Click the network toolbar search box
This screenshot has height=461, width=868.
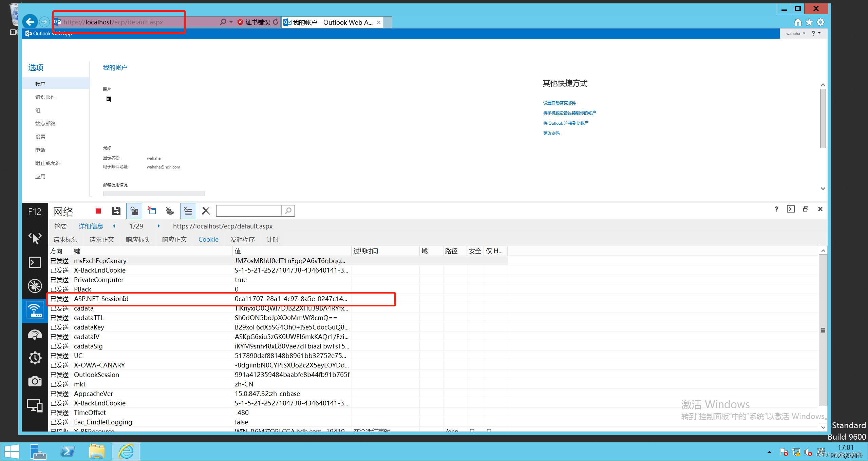[x=249, y=211]
